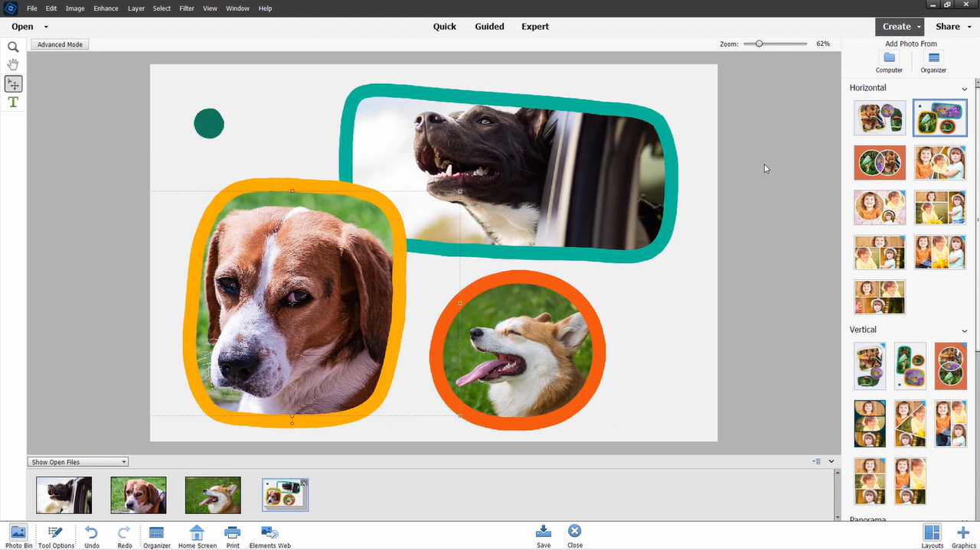Open the Enhance menu
This screenshot has height=550, width=980.
tap(106, 8)
